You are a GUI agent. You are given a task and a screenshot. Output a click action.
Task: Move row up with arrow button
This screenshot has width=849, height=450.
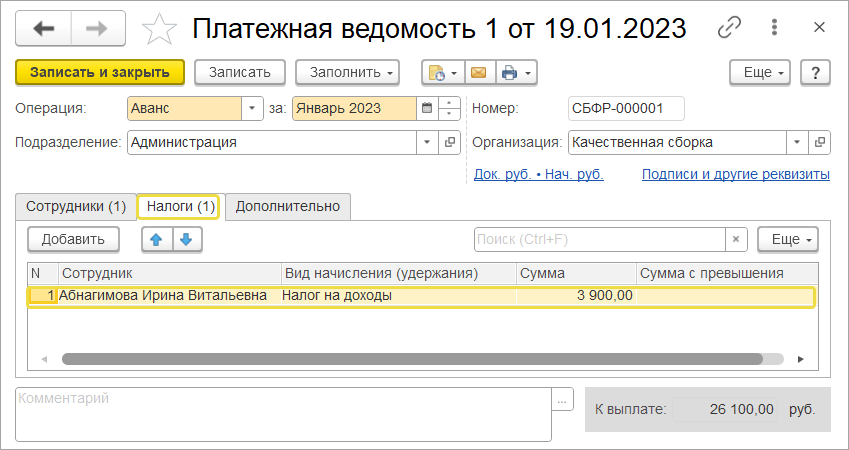point(157,239)
